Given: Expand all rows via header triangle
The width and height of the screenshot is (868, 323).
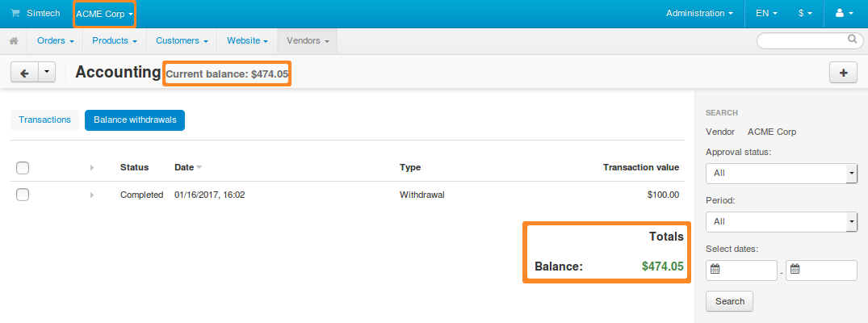Looking at the screenshot, I should click(92, 167).
